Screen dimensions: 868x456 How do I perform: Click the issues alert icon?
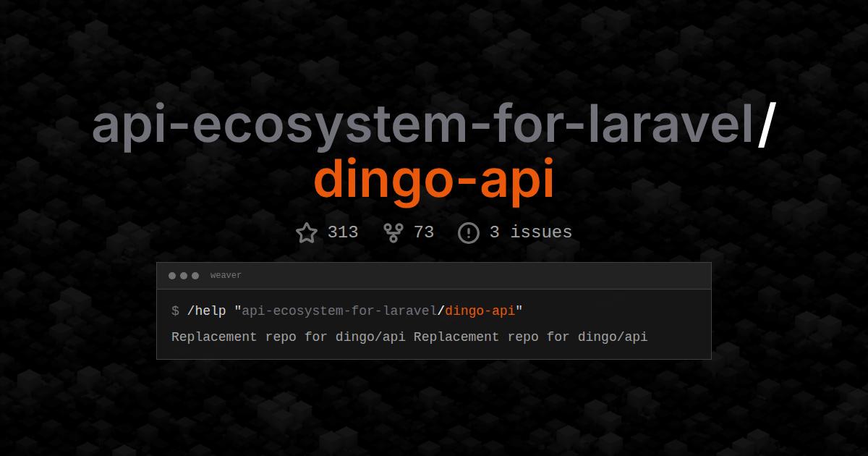(469, 232)
